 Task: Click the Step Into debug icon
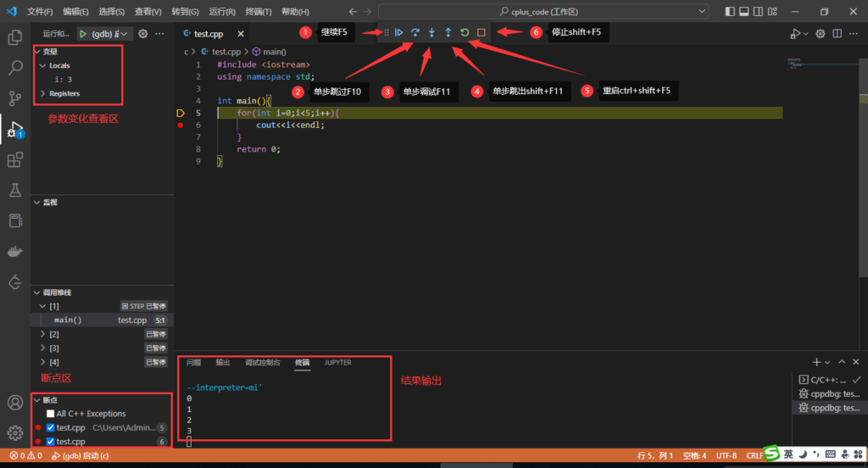[431, 32]
